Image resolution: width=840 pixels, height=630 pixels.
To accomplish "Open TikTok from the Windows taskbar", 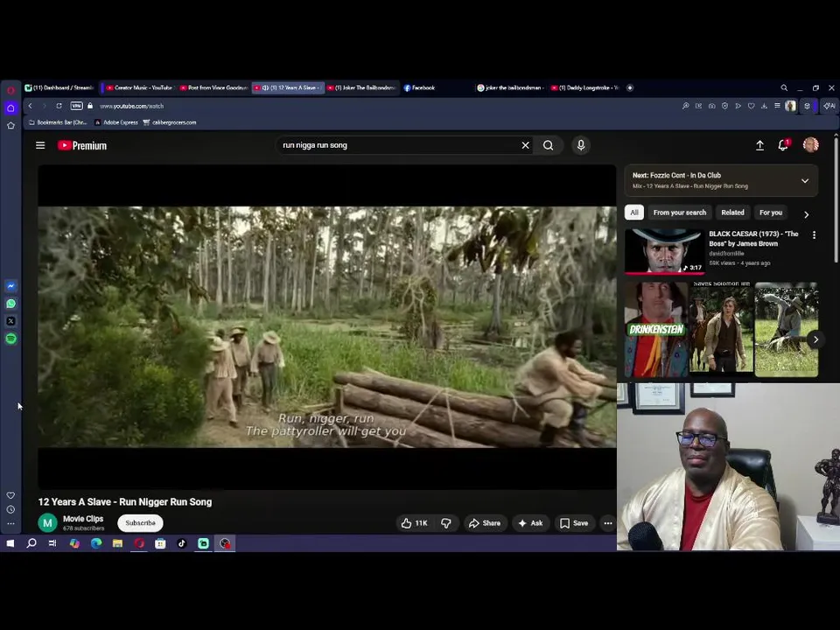I will pyautogui.click(x=182, y=543).
